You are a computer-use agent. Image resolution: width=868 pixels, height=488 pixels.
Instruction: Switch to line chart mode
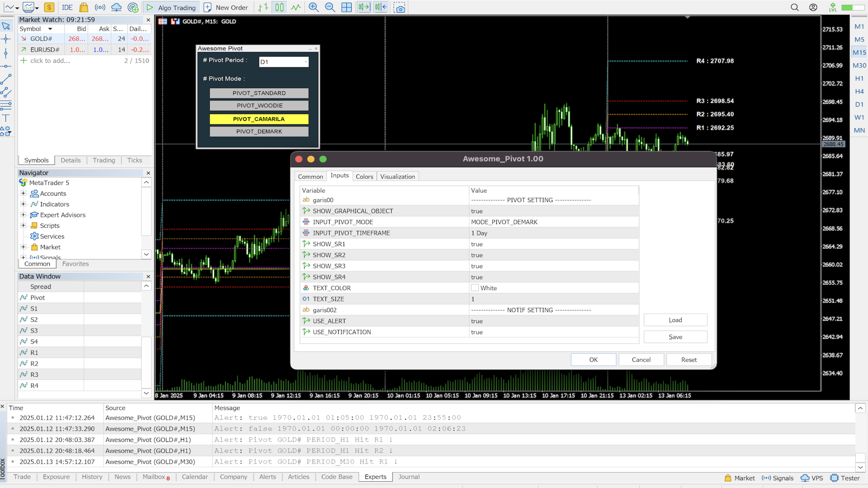296,7
